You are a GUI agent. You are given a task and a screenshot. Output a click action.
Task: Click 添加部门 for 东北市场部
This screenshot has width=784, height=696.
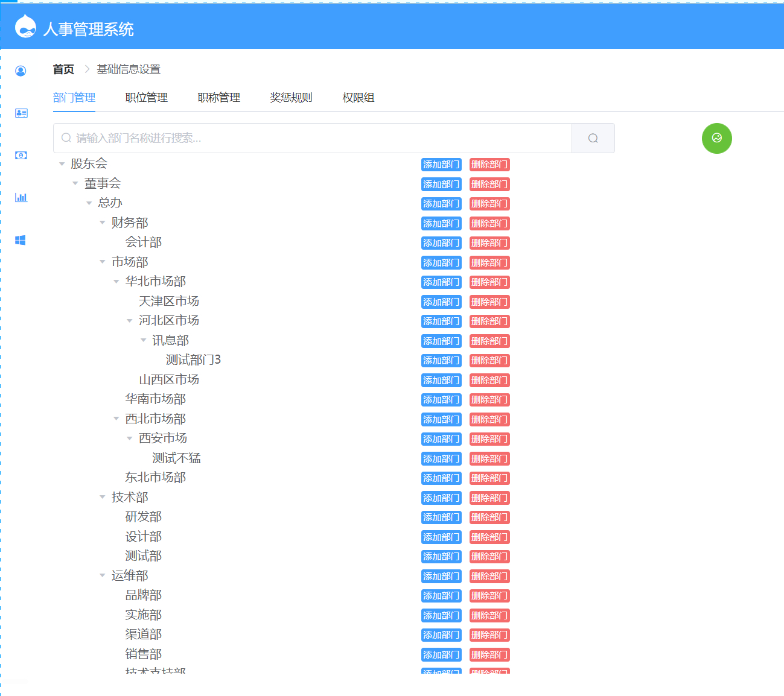[x=441, y=478]
